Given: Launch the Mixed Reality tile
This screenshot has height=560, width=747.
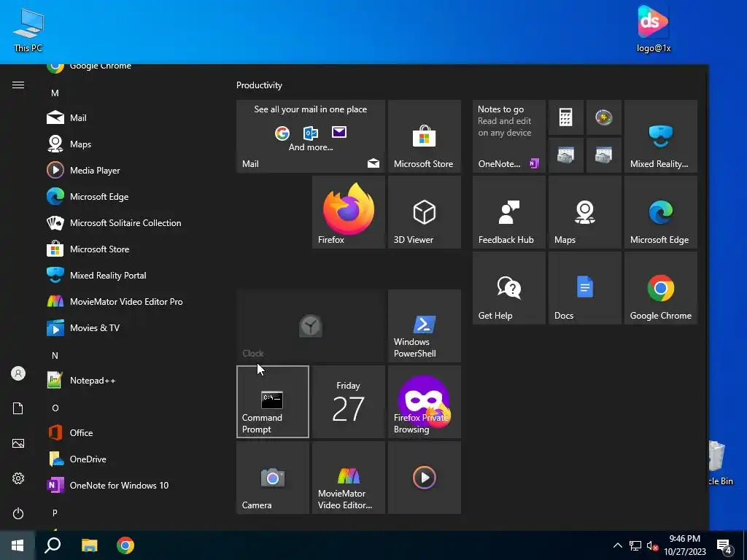Looking at the screenshot, I should coord(661,136).
